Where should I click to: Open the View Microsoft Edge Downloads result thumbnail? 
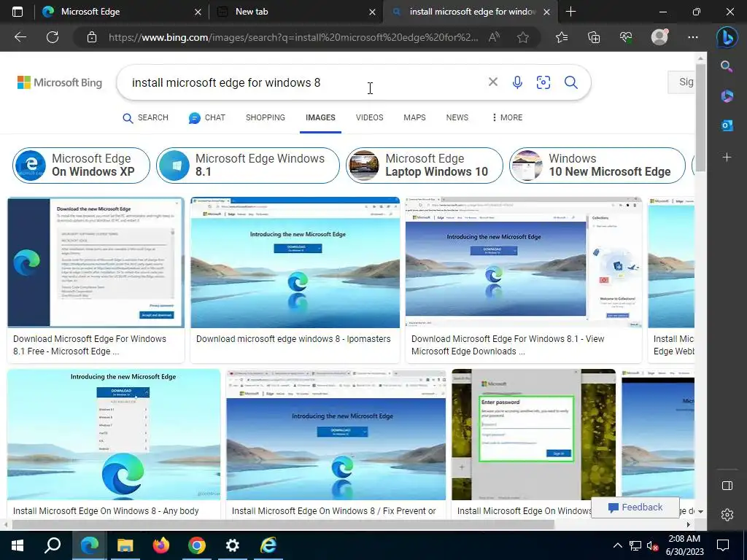[524, 262]
